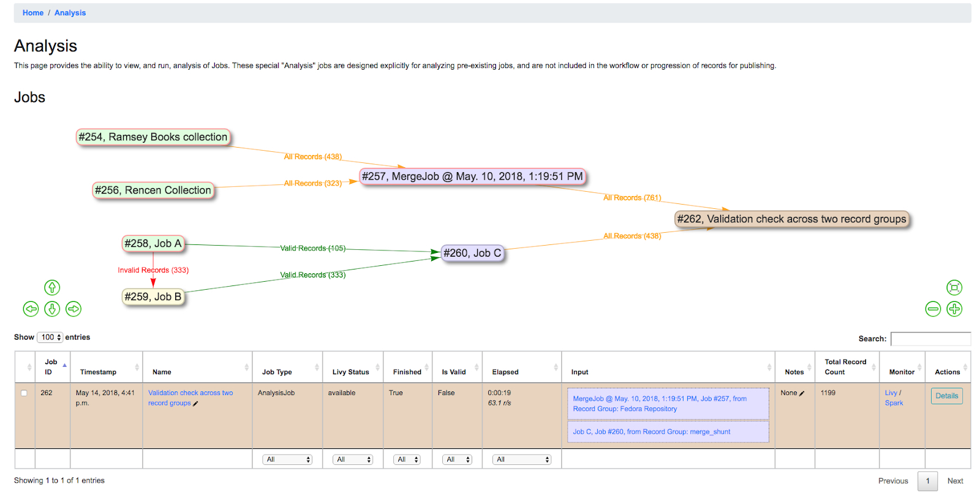
Task: Select node #262 Validation check
Action: (x=791, y=219)
